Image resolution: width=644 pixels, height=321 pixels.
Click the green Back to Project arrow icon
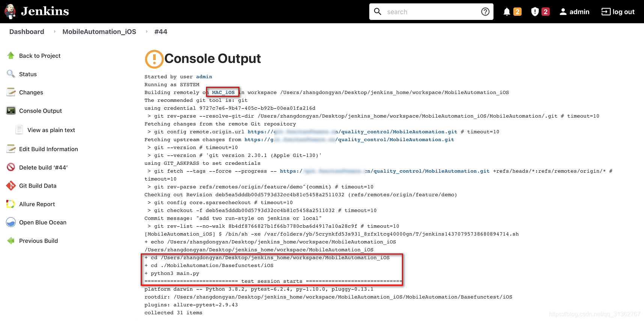point(11,56)
